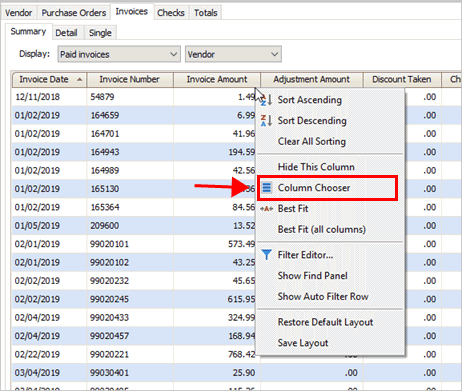Click the Sort Ascending A-Z icon
Viewport: 462px width, 391px height.
tap(267, 100)
